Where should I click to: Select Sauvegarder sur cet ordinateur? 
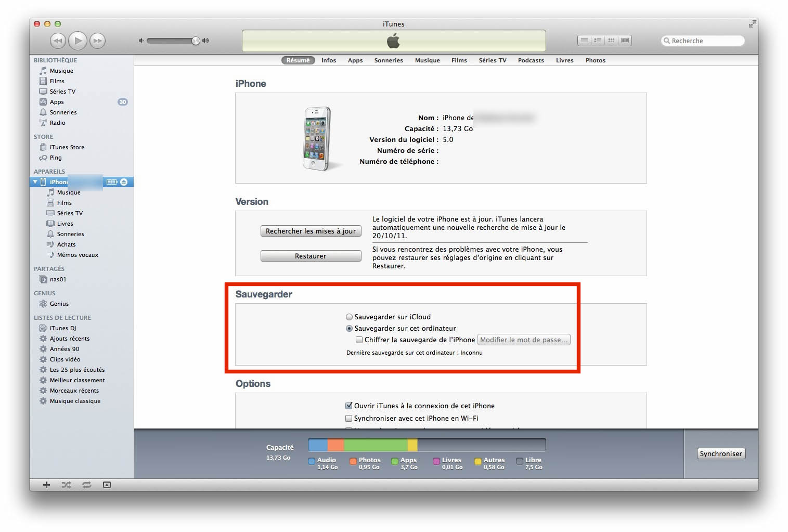pyautogui.click(x=349, y=328)
